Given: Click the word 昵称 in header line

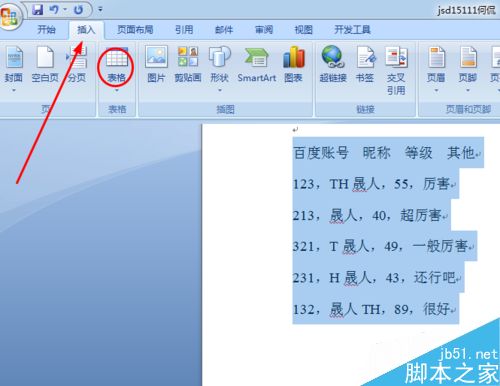Looking at the screenshot, I should pyautogui.click(x=376, y=153).
